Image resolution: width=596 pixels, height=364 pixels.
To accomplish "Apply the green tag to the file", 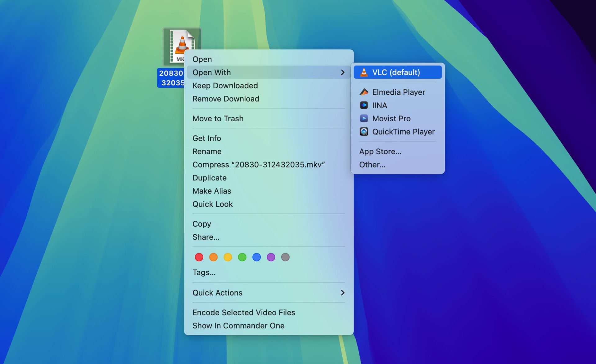I will (242, 257).
